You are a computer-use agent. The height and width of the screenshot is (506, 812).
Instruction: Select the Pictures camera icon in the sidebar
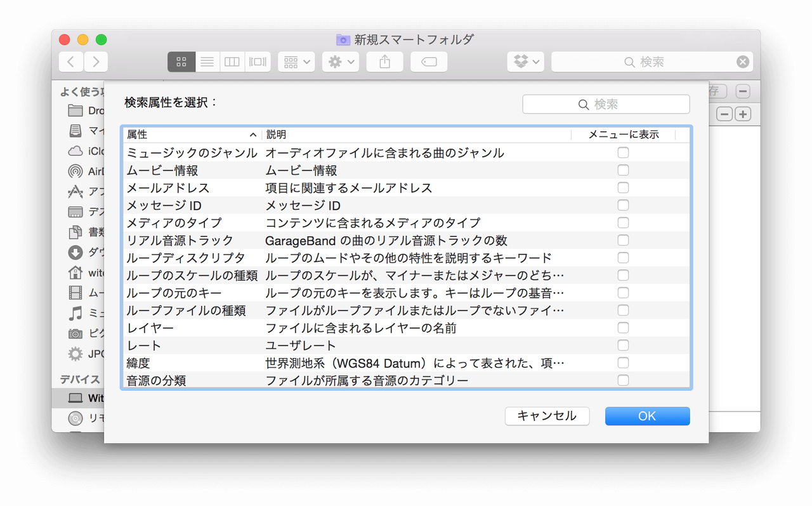[x=75, y=333]
